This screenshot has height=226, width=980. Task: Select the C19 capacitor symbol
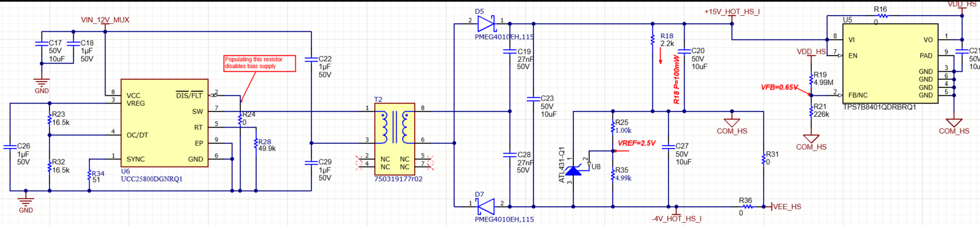pos(509,51)
